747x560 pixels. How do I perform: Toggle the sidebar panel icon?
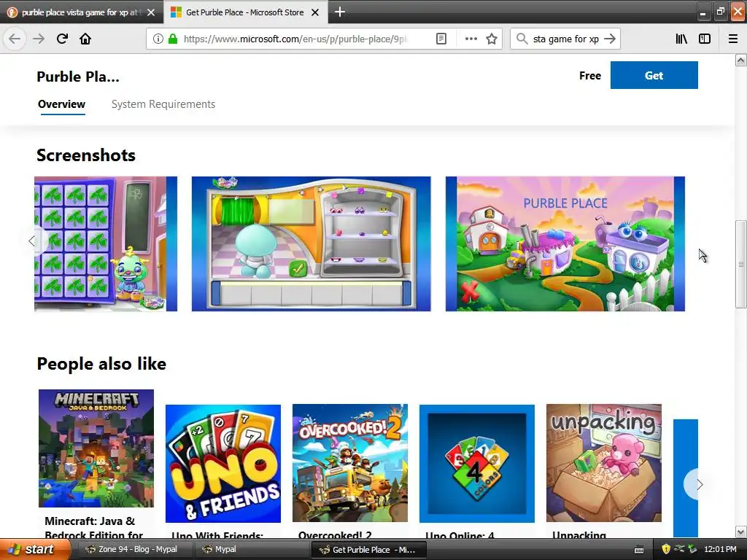coord(705,39)
